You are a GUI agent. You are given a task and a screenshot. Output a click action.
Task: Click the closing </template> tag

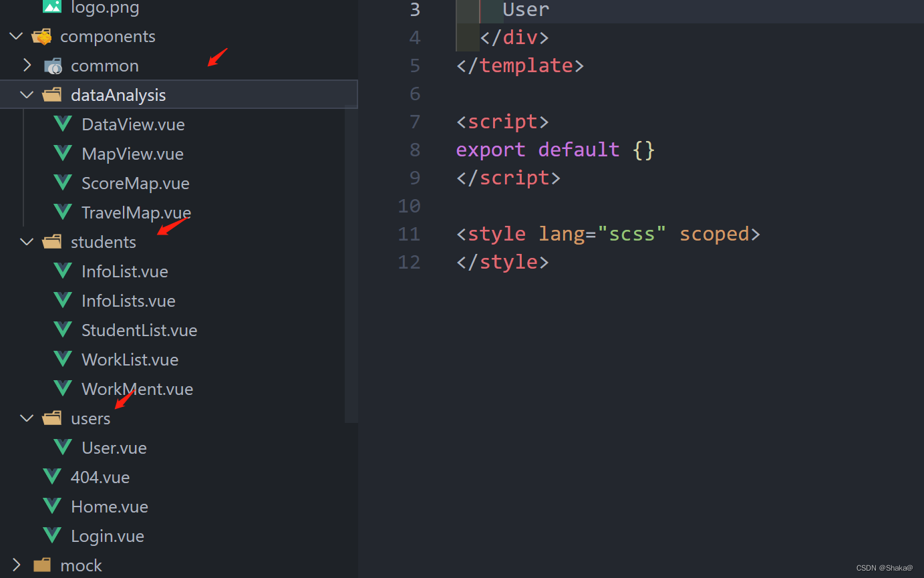pos(520,65)
